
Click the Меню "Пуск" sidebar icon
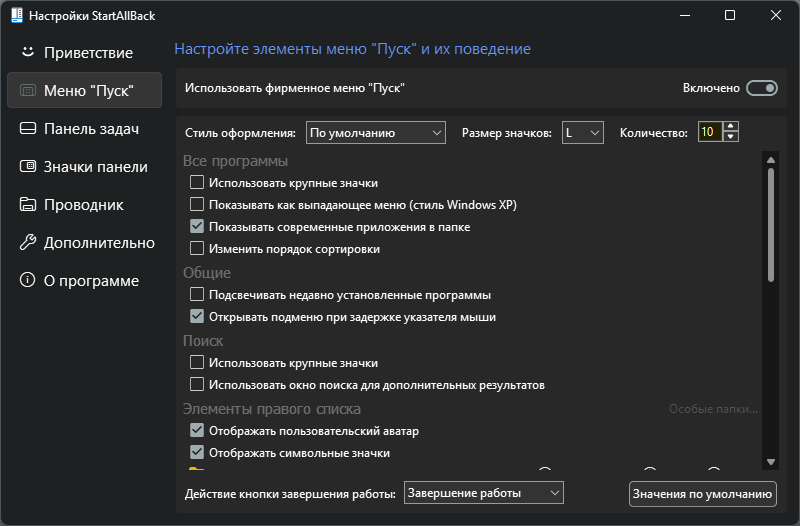pos(28,90)
